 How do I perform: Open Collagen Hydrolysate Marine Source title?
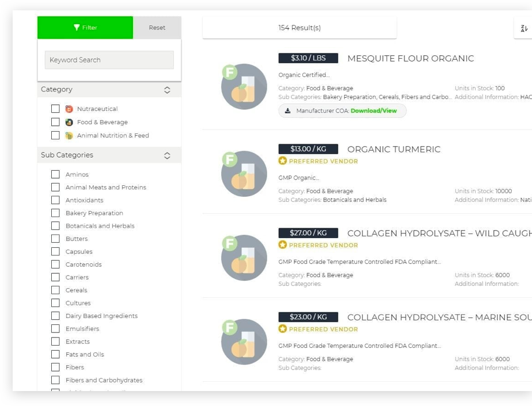tap(439, 317)
